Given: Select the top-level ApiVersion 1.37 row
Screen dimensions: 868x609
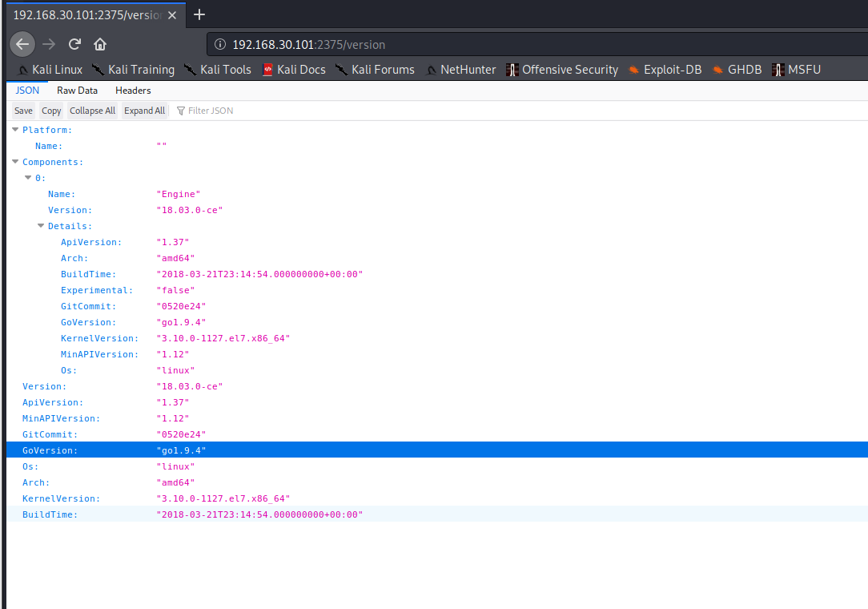Looking at the screenshot, I should click(x=437, y=402).
